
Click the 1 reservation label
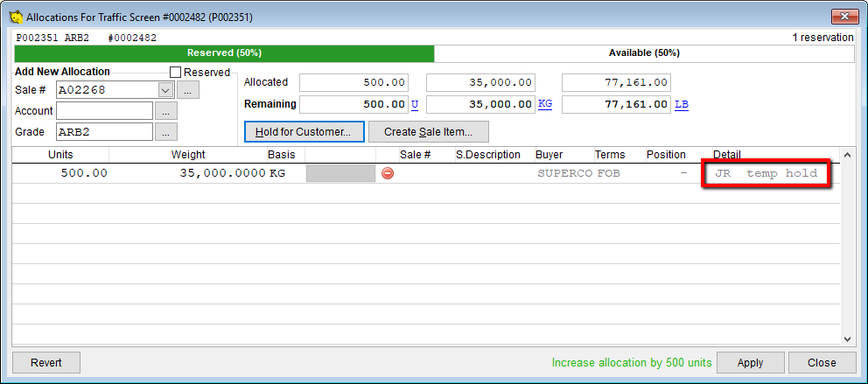coord(823,38)
